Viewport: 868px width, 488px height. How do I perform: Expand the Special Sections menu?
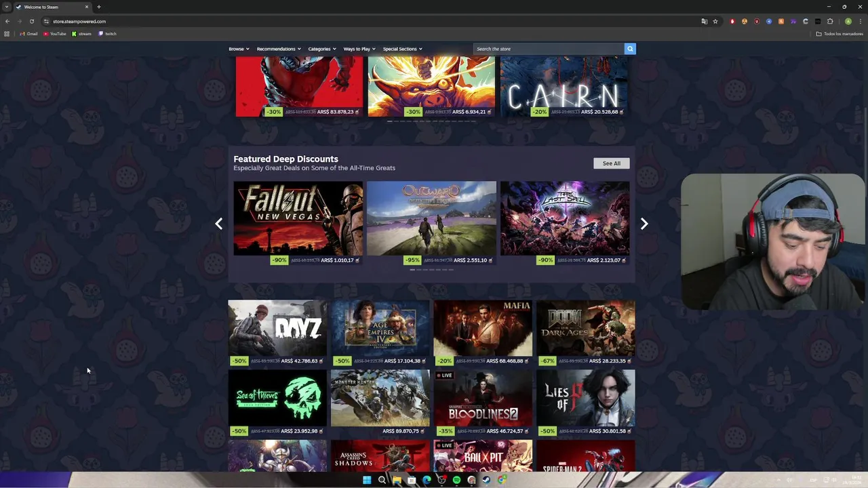tap(402, 49)
